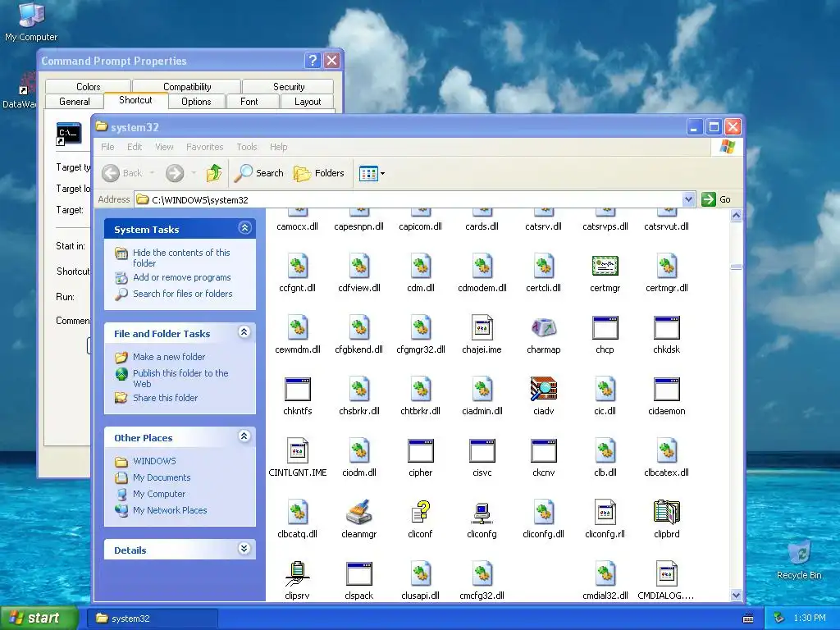
Task: Select the chkdsk program icon
Action: [x=666, y=328]
